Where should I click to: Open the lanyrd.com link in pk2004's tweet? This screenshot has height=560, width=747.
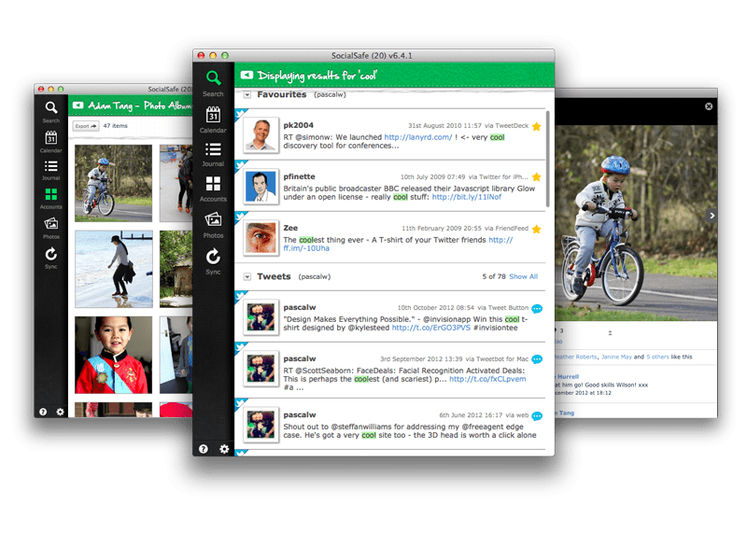point(417,137)
